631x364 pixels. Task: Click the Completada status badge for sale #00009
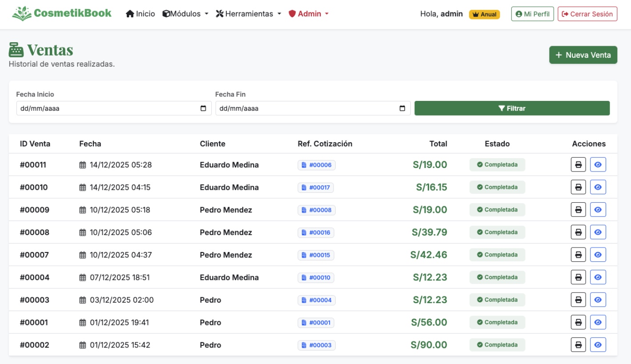point(497,209)
